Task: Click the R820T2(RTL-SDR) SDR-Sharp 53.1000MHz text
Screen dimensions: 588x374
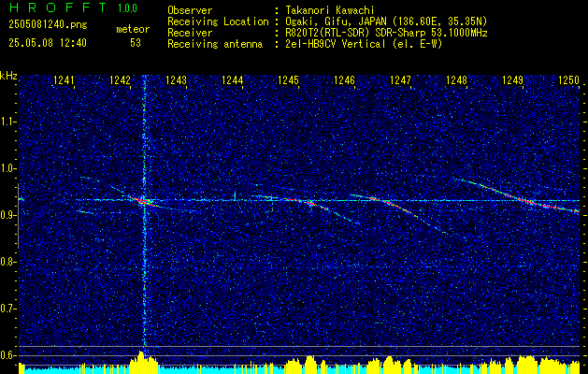Action: (x=386, y=33)
